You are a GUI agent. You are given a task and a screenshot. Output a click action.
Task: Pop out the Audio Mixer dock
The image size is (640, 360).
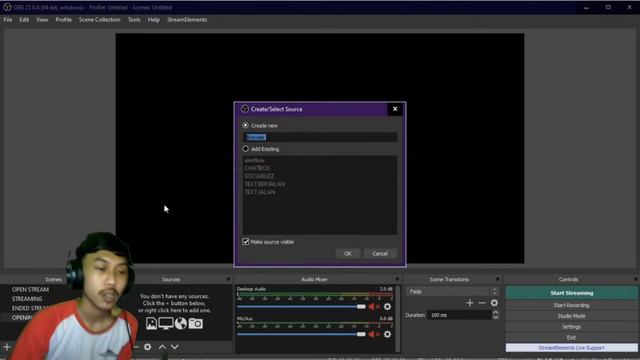click(397, 279)
